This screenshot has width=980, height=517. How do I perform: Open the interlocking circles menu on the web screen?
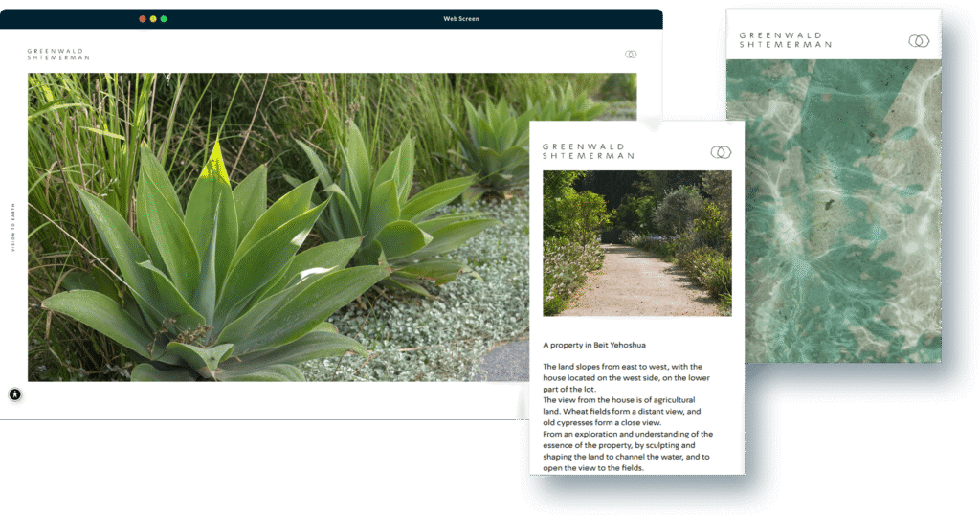631,55
